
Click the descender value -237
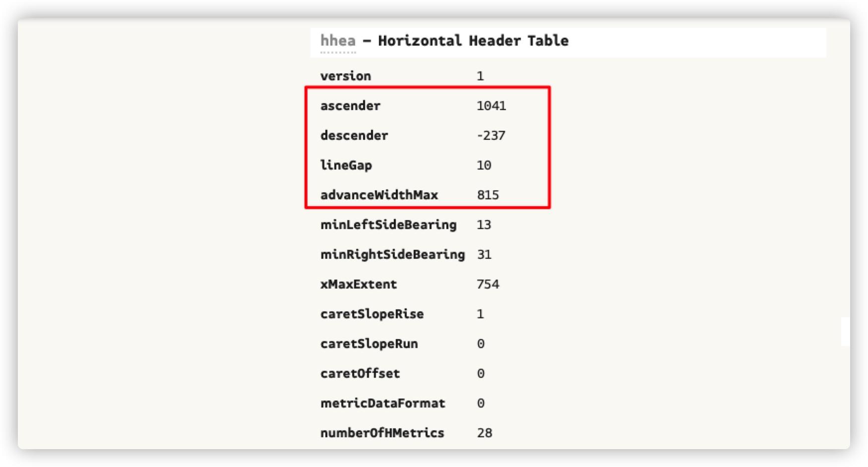point(491,135)
